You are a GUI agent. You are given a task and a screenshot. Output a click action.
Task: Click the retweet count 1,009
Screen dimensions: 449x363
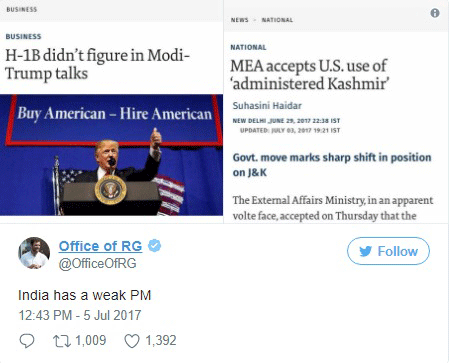point(91,340)
